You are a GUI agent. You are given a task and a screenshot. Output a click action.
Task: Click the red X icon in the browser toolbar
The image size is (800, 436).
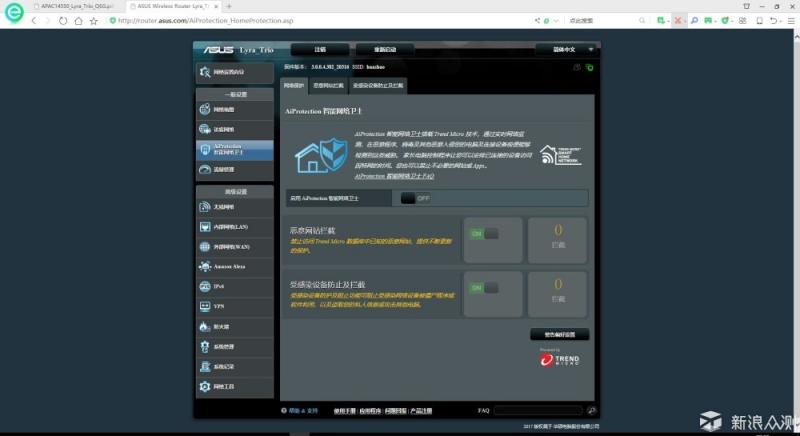coord(678,20)
